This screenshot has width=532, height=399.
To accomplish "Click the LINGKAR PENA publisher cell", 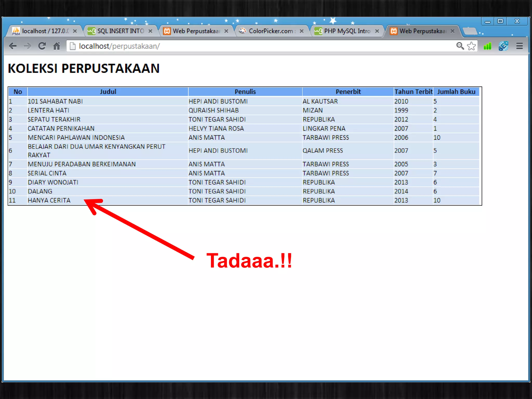I will [348, 129].
